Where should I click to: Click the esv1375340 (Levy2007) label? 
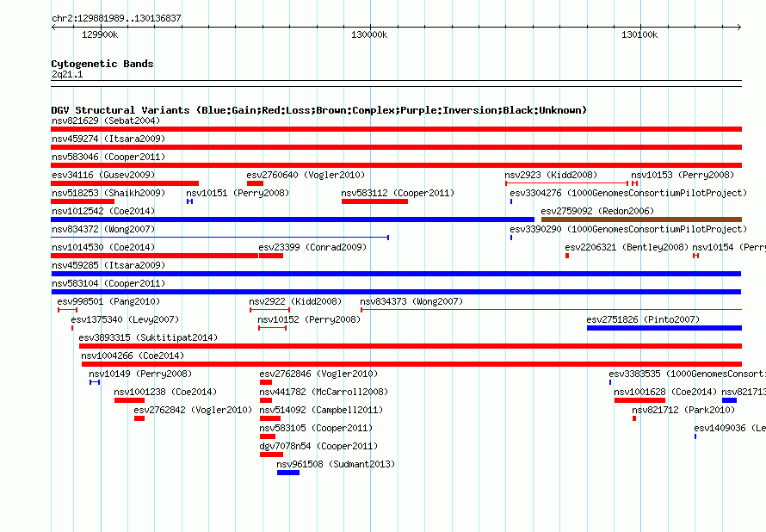coord(125,319)
